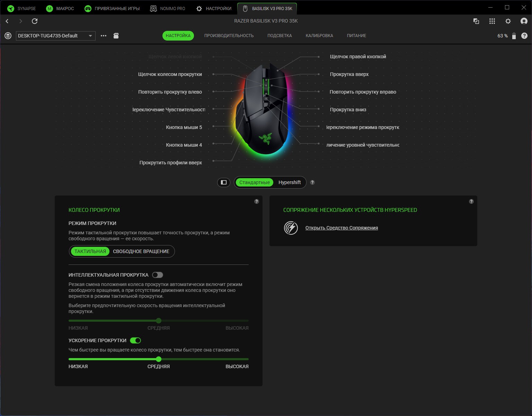Click Повторить прокрутку вправо assignment

[x=363, y=92]
